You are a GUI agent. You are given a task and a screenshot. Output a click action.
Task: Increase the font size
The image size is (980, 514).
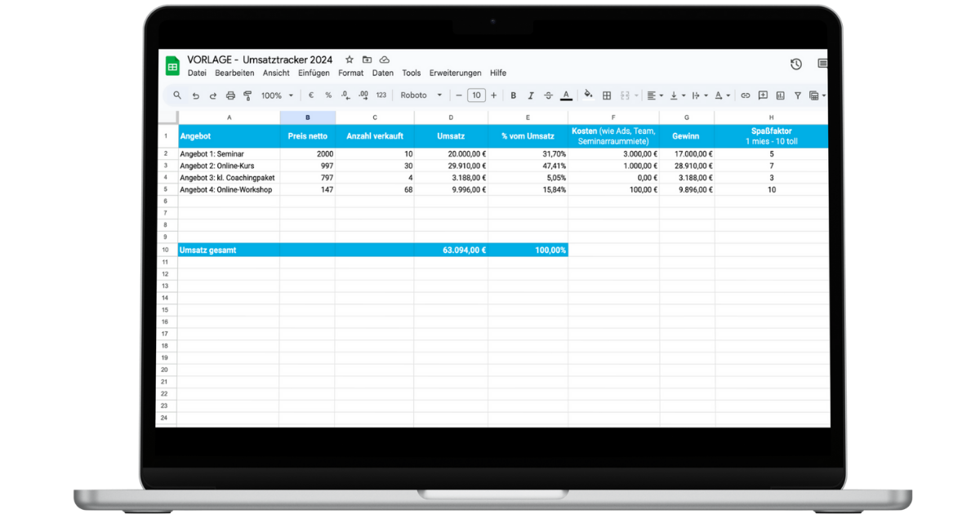(x=493, y=95)
